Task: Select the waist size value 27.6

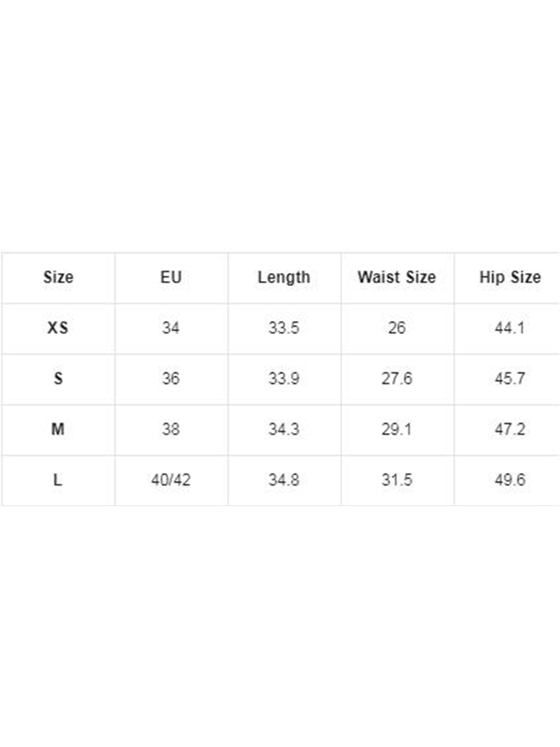Action: coord(397,379)
